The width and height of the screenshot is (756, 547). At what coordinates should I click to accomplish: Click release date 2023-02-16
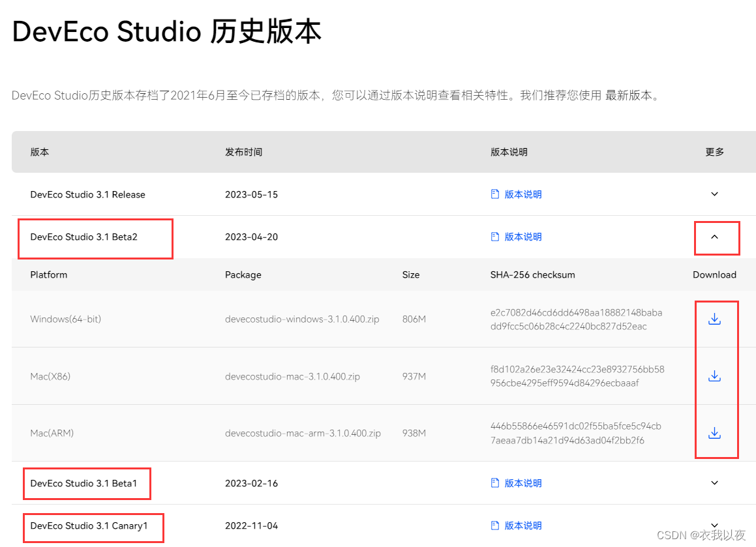point(252,483)
